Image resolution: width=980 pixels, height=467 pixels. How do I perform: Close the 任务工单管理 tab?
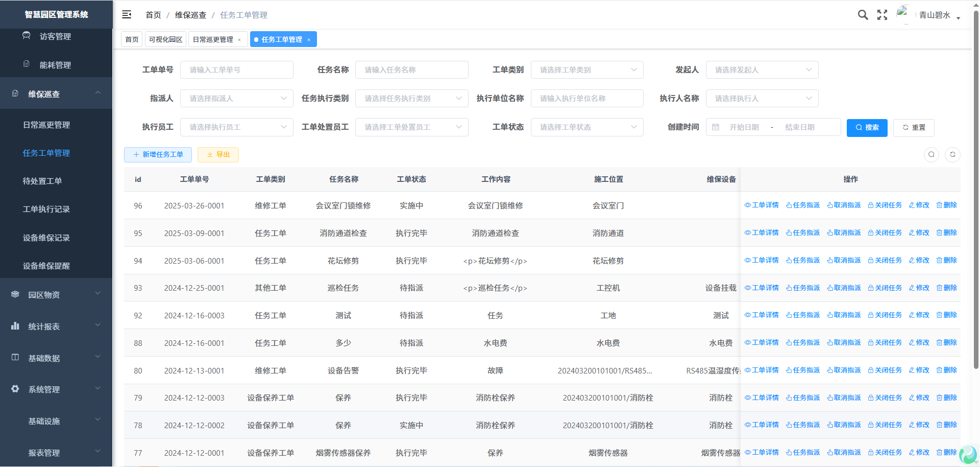[x=309, y=40]
